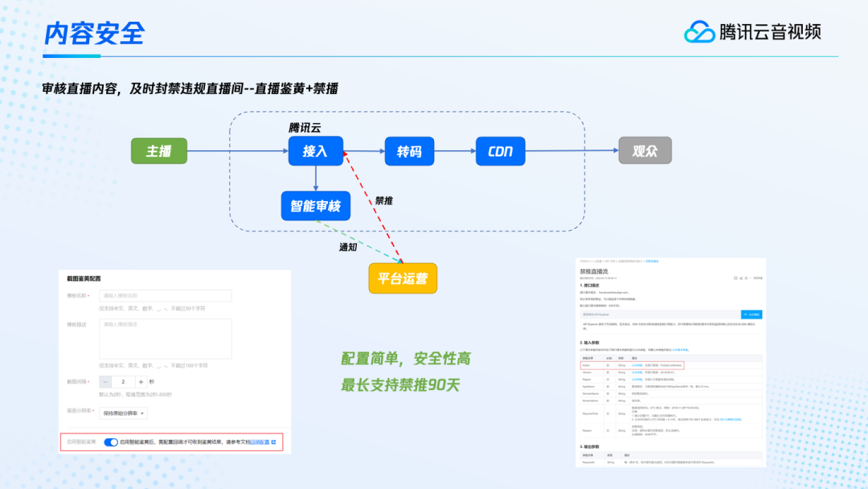Click the gray 观众 node
This screenshot has width=868, height=489.
click(645, 151)
